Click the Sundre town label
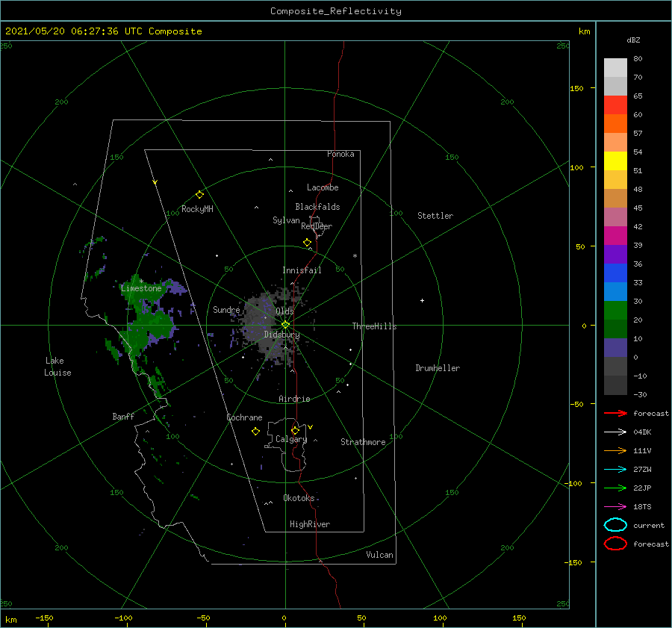 (226, 310)
